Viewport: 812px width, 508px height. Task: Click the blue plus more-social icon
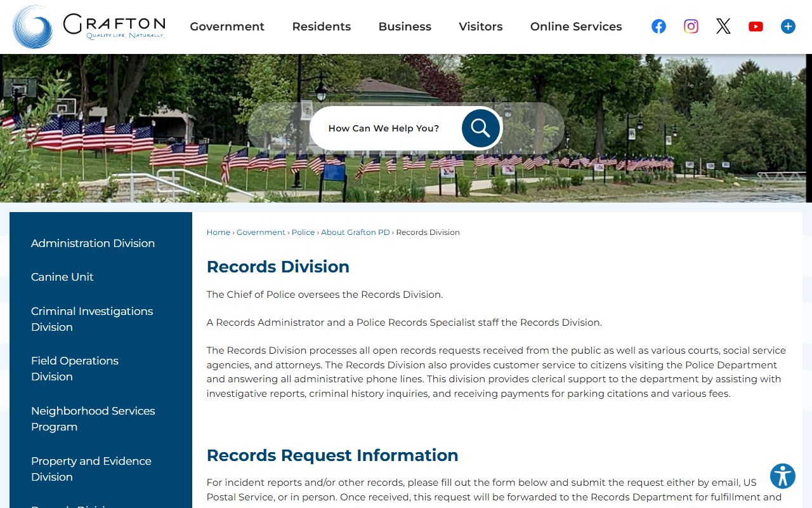(x=788, y=26)
